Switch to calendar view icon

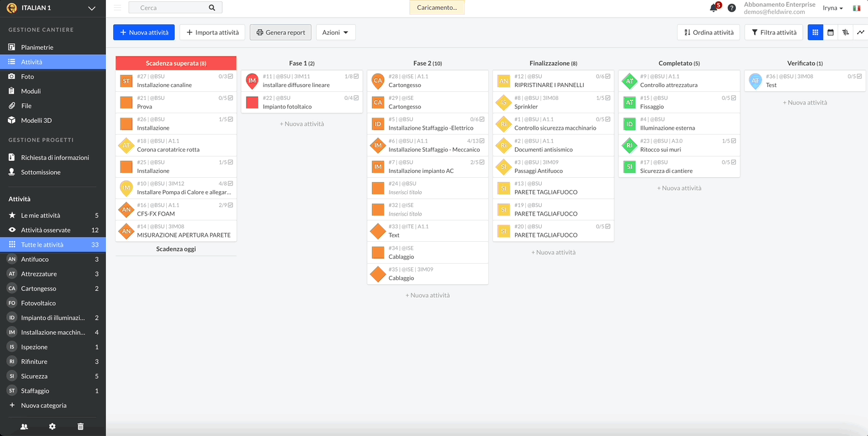pyautogui.click(x=830, y=32)
